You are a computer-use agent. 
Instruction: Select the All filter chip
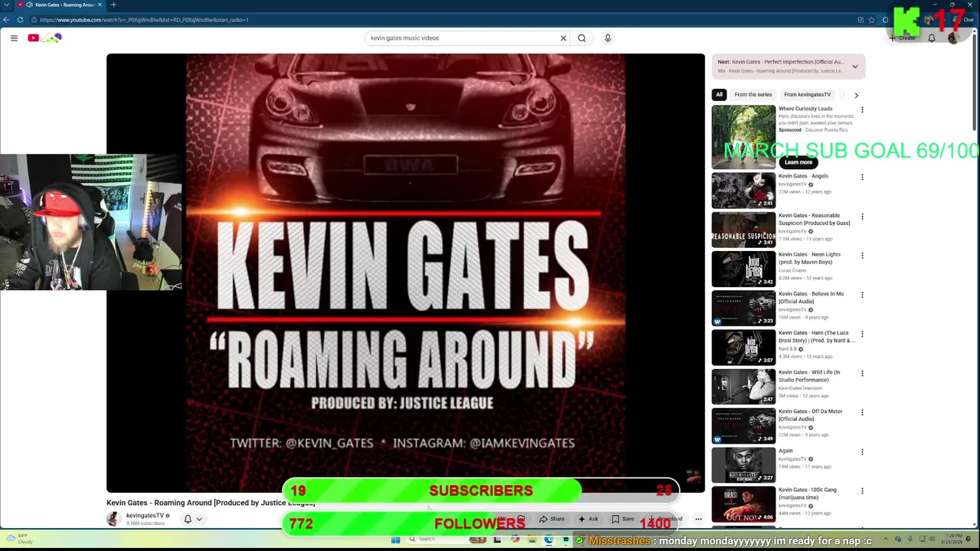point(719,95)
